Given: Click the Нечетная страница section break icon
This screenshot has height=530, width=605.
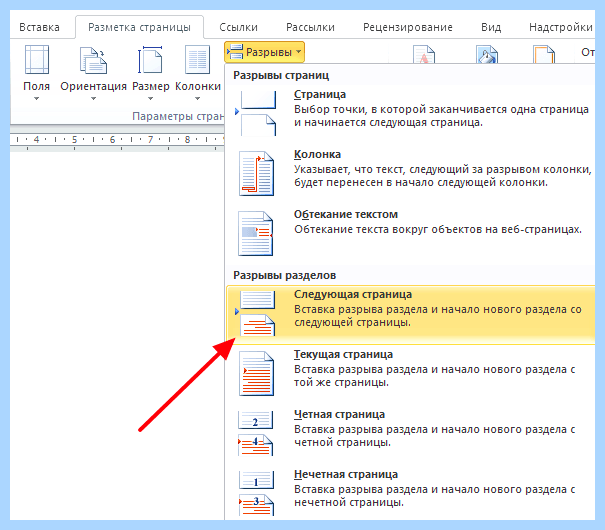Looking at the screenshot, I should 256,493.
